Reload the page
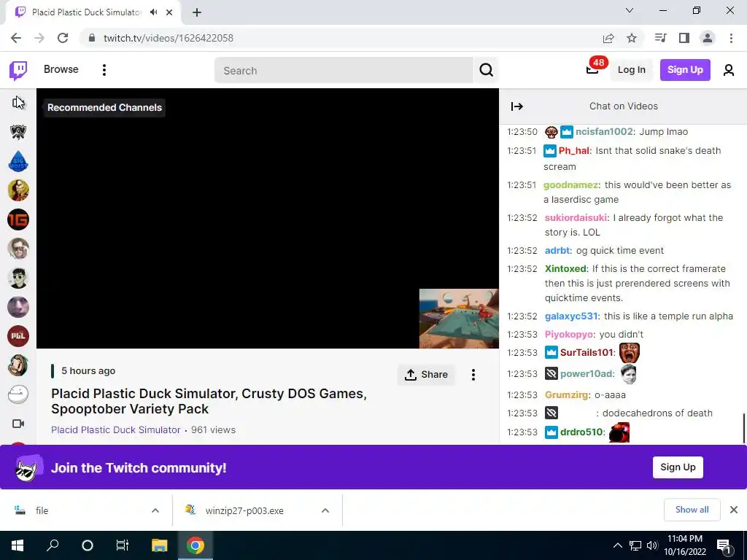Viewport: 747px width, 560px height. [63, 38]
